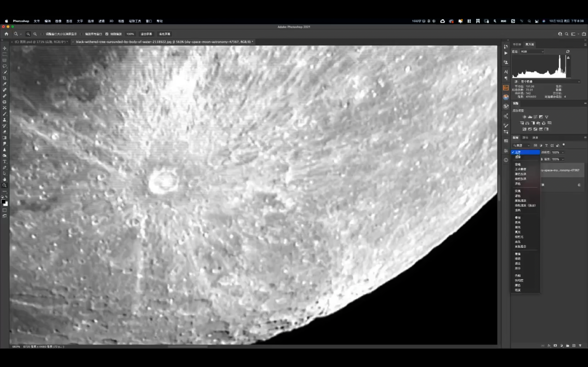Select the Crop tool in toolbar

[5, 78]
